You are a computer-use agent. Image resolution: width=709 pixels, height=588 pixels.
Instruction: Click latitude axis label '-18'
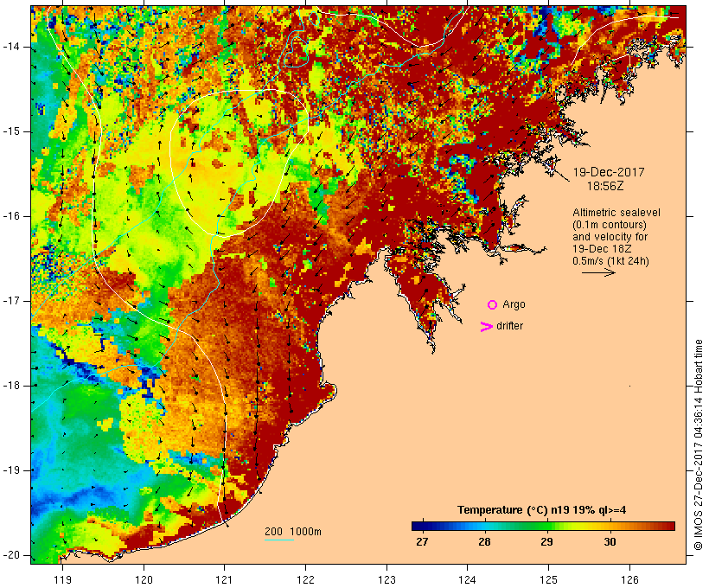coord(11,386)
